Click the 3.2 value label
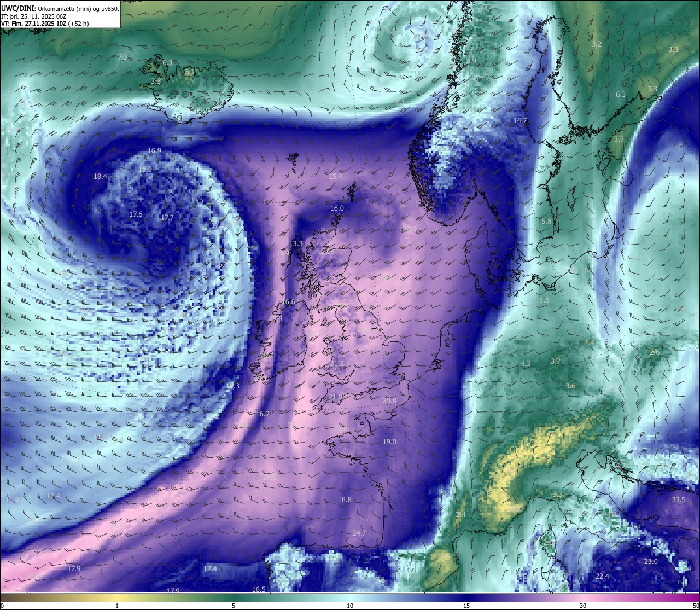The image size is (700, 610). (597, 44)
